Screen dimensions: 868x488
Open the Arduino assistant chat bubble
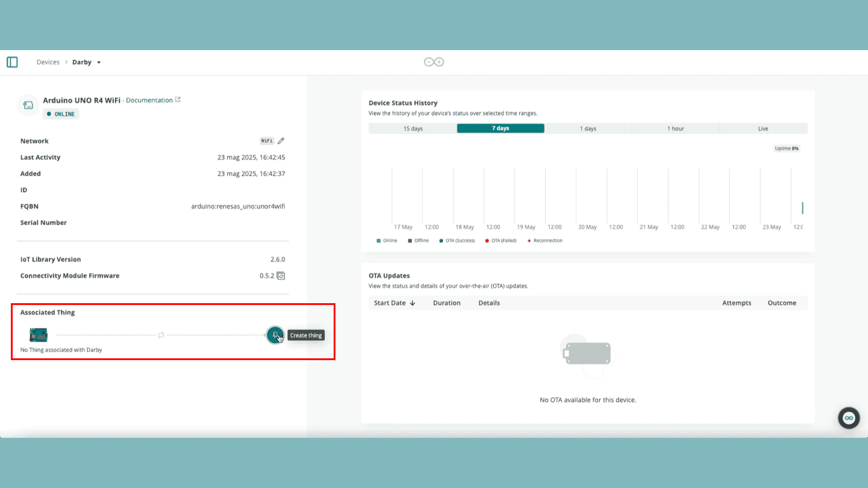pos(849,418)
